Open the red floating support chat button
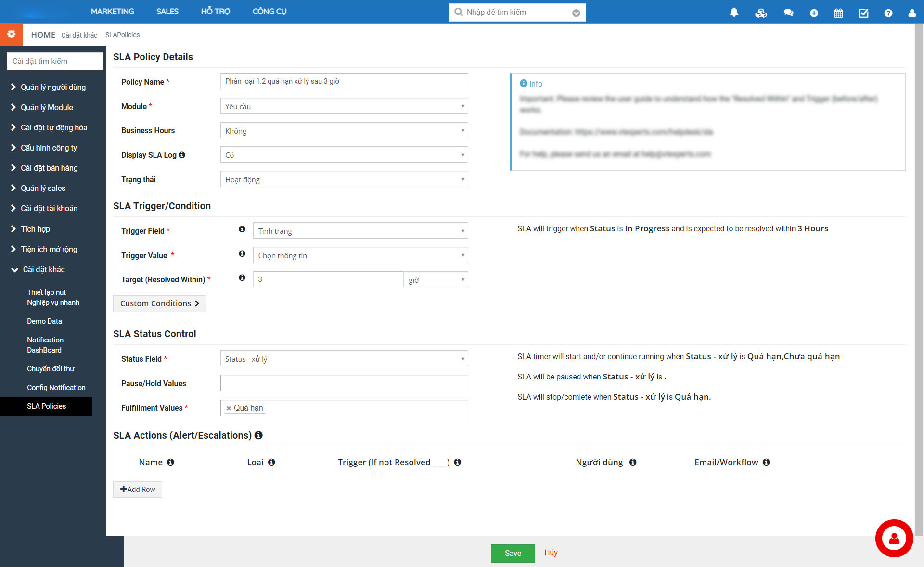 tap(894, 538)
